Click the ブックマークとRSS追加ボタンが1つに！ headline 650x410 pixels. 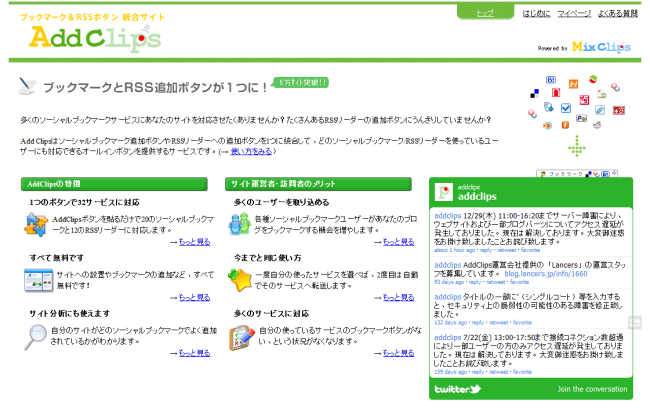click(x=155, y=87)
